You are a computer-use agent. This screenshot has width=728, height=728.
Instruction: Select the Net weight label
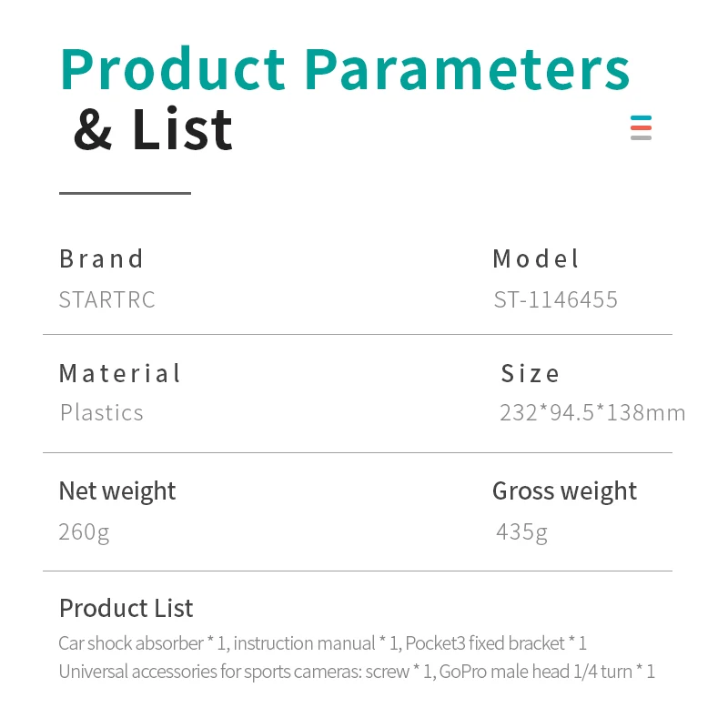[117, 491]
